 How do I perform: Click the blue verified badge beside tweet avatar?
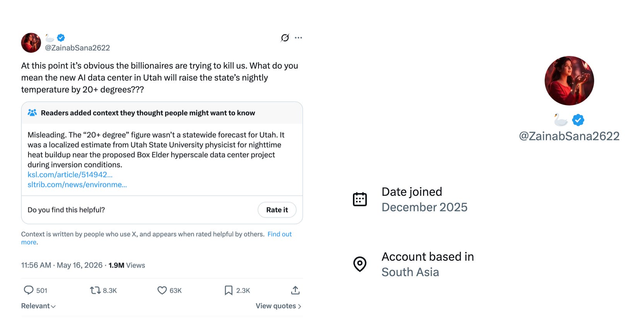(x=61, y=38)
